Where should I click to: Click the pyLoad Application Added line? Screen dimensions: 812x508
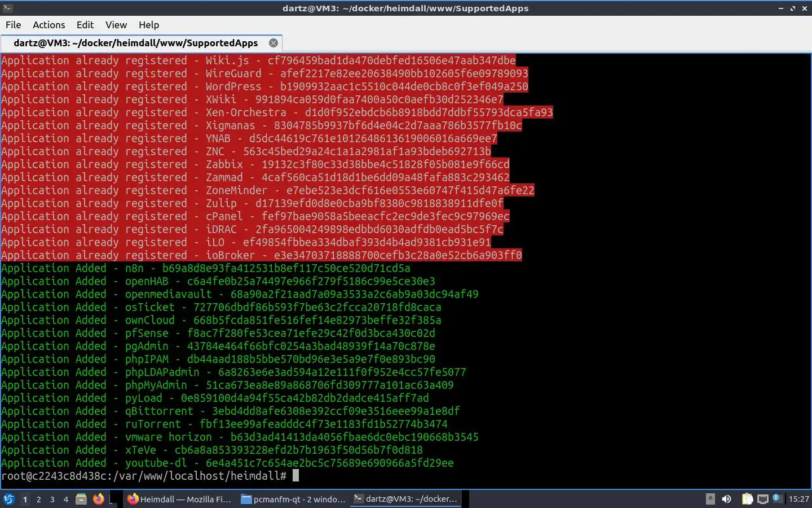click(215, 398)
